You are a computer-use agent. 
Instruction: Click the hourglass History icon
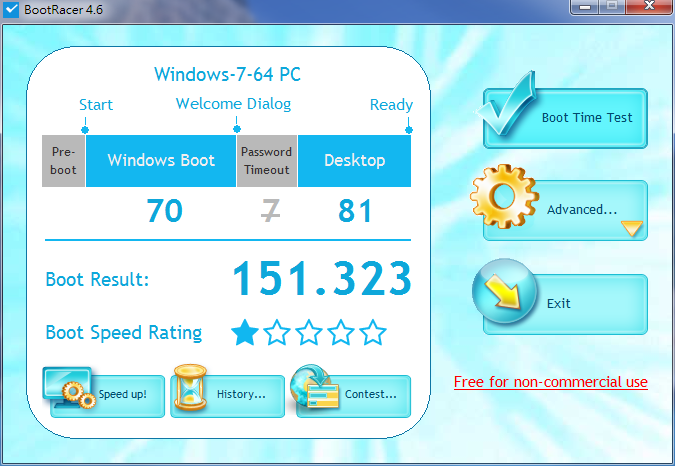pos(190,387)
